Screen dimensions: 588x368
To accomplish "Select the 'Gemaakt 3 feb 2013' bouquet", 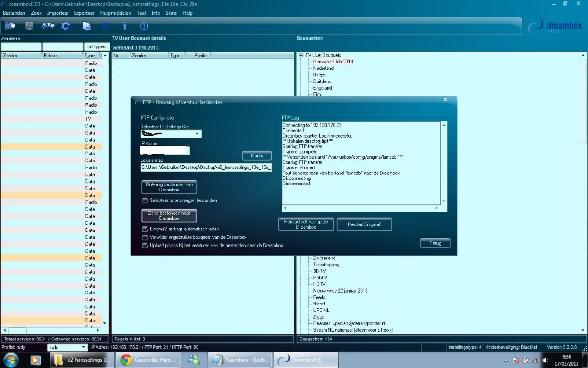I will 333,62.
